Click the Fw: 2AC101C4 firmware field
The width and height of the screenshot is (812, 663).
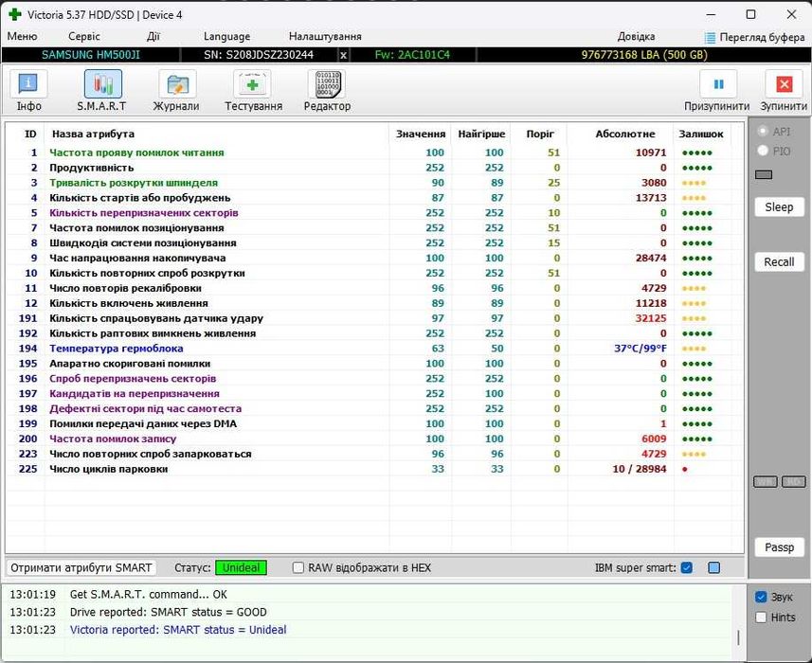413,55
